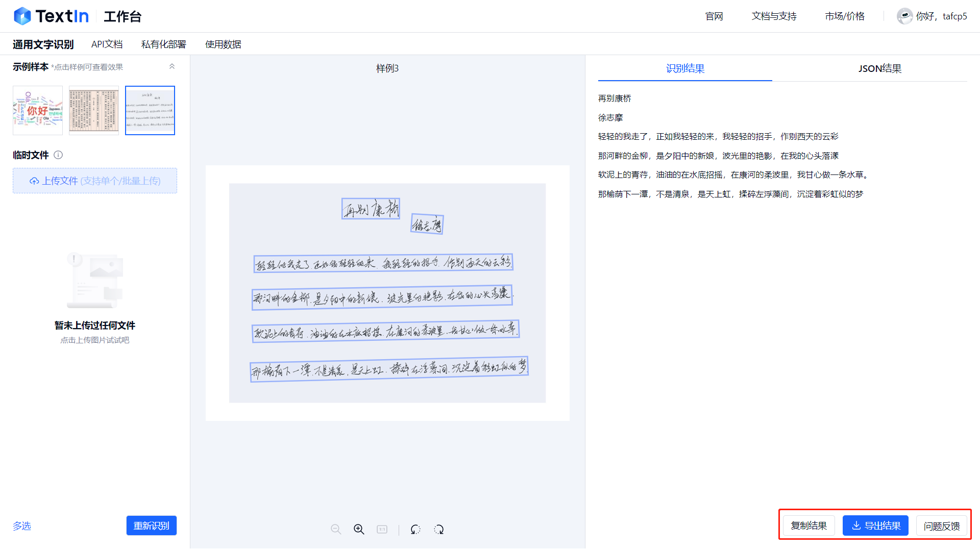Collapse the 示例样本 section
Screen dimensions: 980x551
[x=172, y=66]
